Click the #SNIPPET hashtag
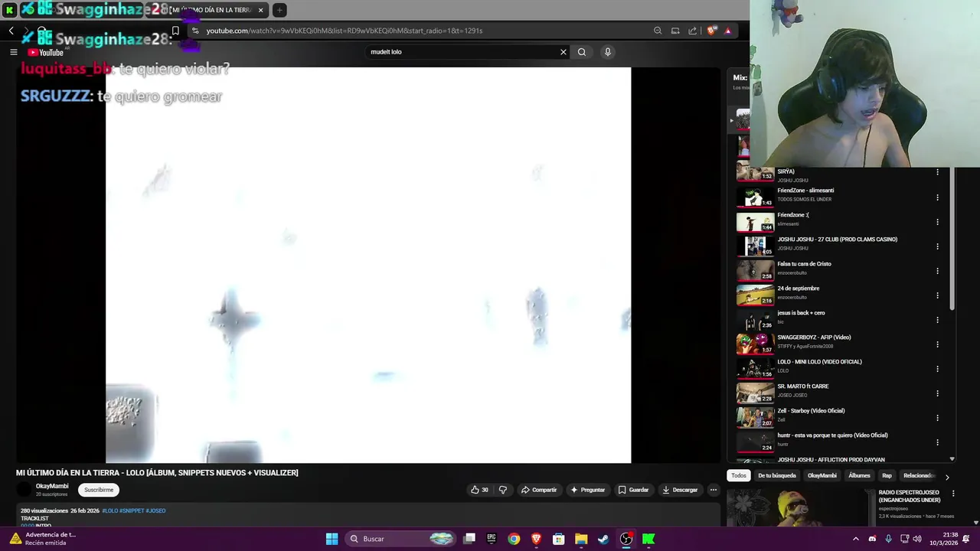Viewport: 980px width, 551px height. click(x=132, y=510)
